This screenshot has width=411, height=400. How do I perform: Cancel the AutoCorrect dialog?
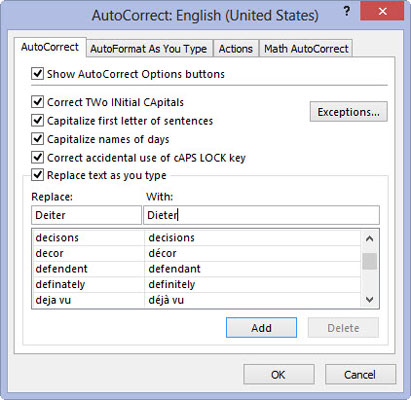360,374
